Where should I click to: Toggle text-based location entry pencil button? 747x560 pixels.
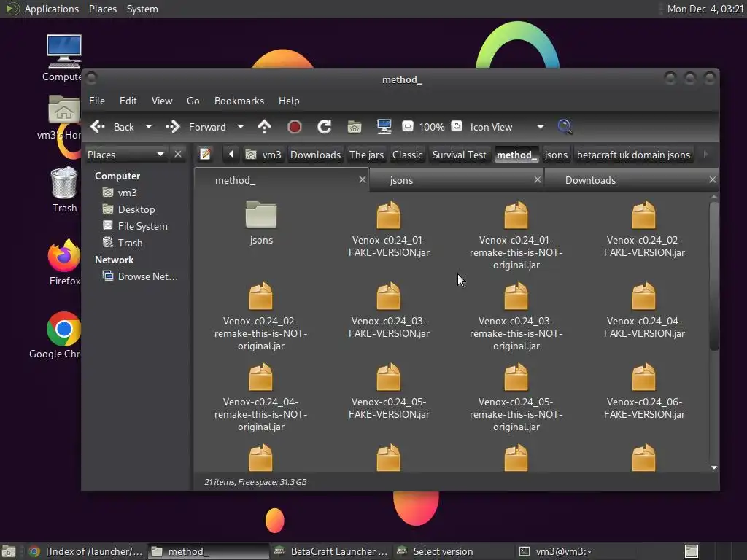(206, 155)
